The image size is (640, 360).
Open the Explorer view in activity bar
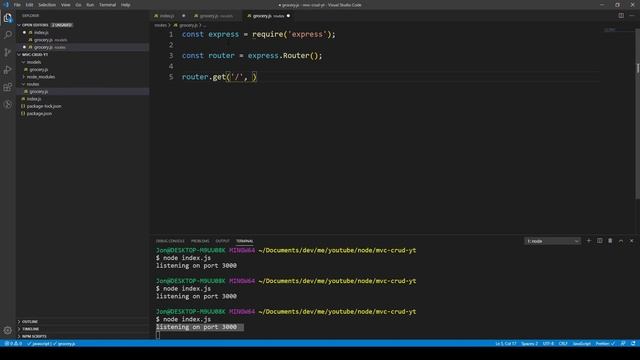pyautogui.click(x=8, y=18)
